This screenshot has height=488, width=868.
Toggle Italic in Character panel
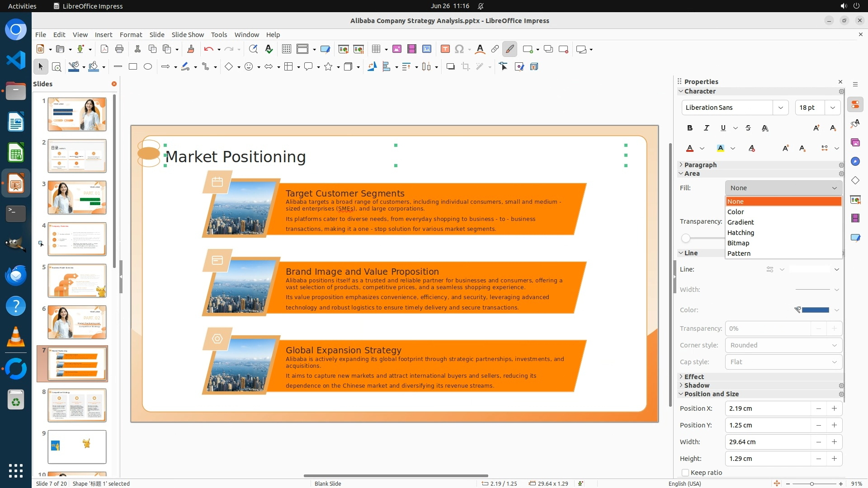click(706, 128)
